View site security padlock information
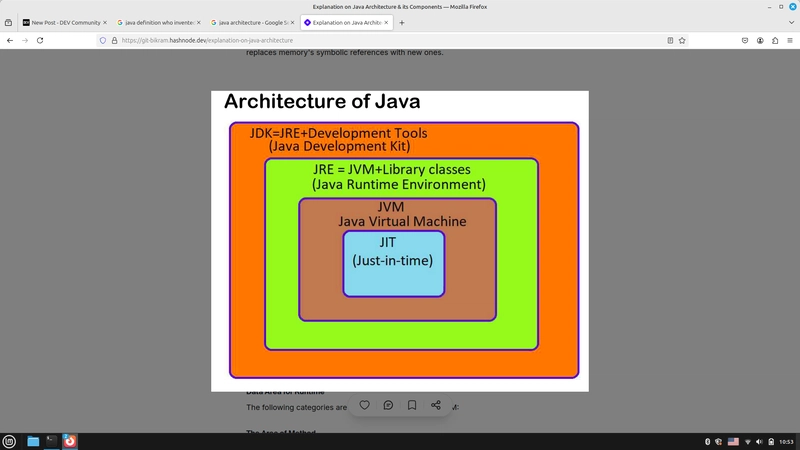The height and width of the screenshot is (450, 800). (114, 40)
